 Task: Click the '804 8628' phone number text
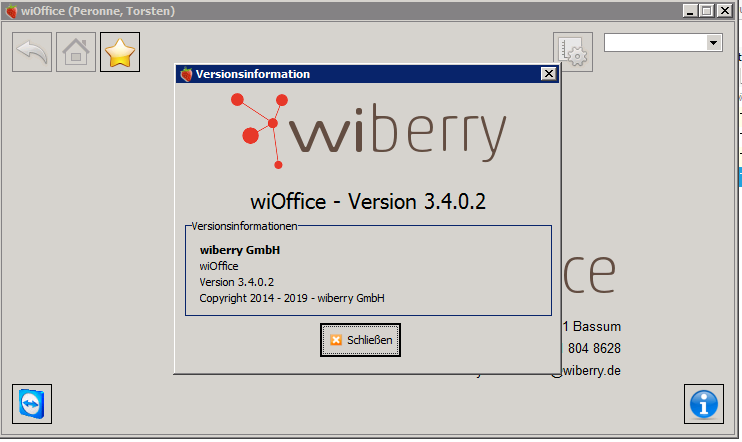pos(594,348)
